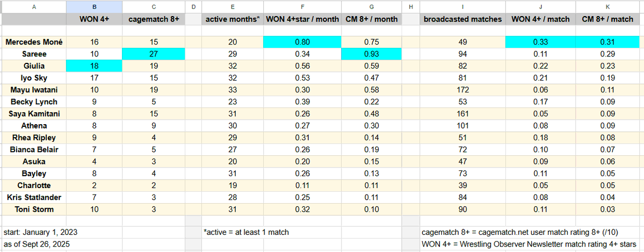This screenshot has width=644, height=252.
Task: Click the 'WON 4+' header cell
Action: [x=94, y=19]
